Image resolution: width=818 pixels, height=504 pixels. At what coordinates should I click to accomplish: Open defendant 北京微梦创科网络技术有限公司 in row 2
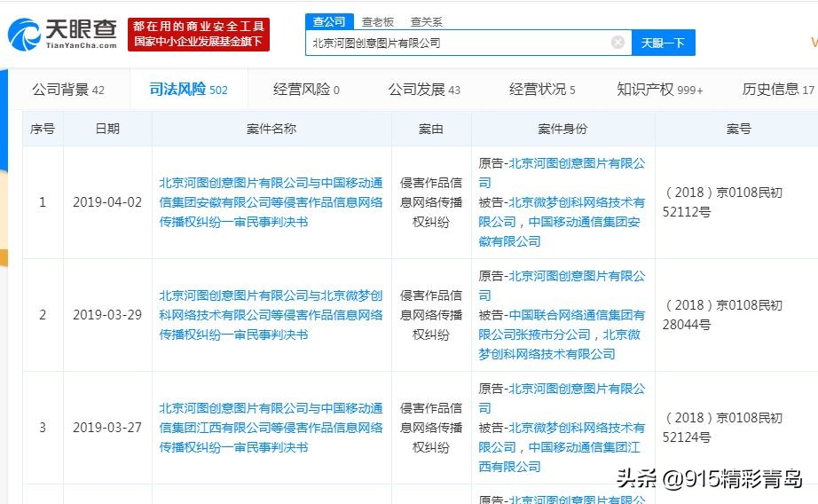(559, 344)
